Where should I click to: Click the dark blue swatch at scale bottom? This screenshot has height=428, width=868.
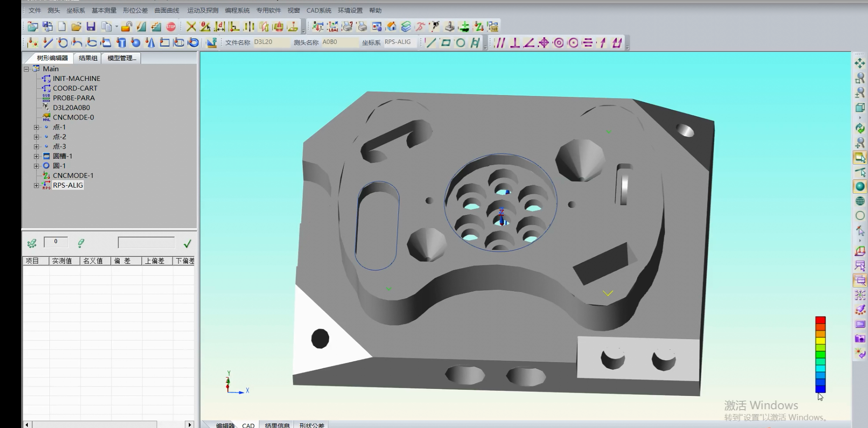(820, 389)
